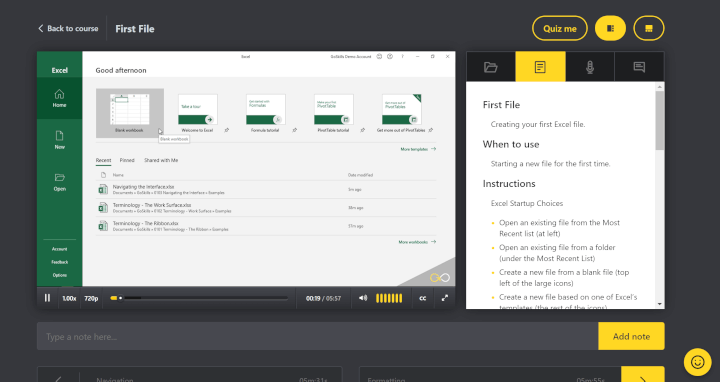Click the Instructions heading in notes
The image size is (720, 382).
coord(509,184)
